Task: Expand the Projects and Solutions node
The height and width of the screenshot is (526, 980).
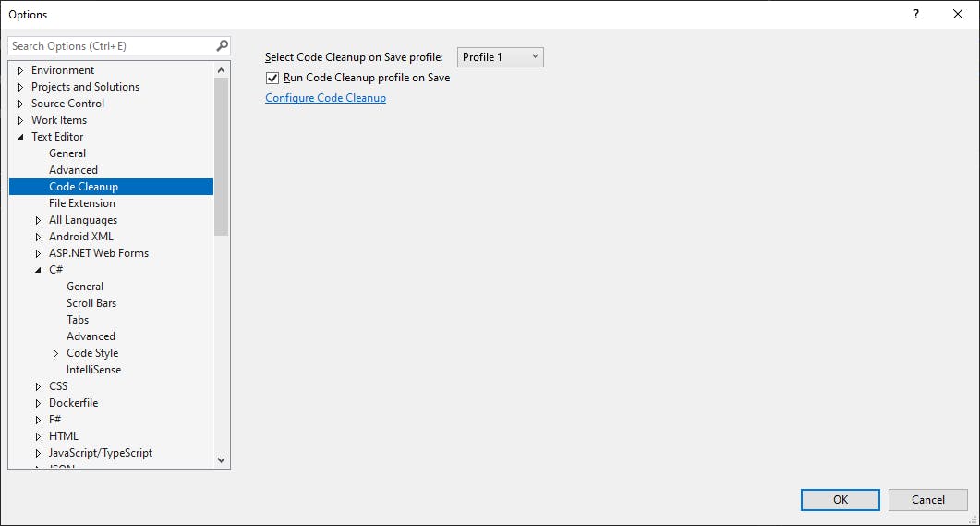Action: pyautogui.click(x=20, y=87)
